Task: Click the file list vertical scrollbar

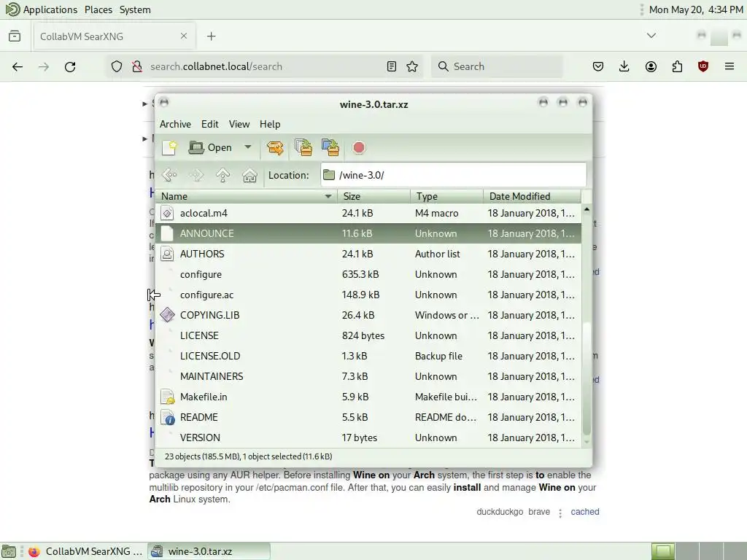Action: (587, 378)
